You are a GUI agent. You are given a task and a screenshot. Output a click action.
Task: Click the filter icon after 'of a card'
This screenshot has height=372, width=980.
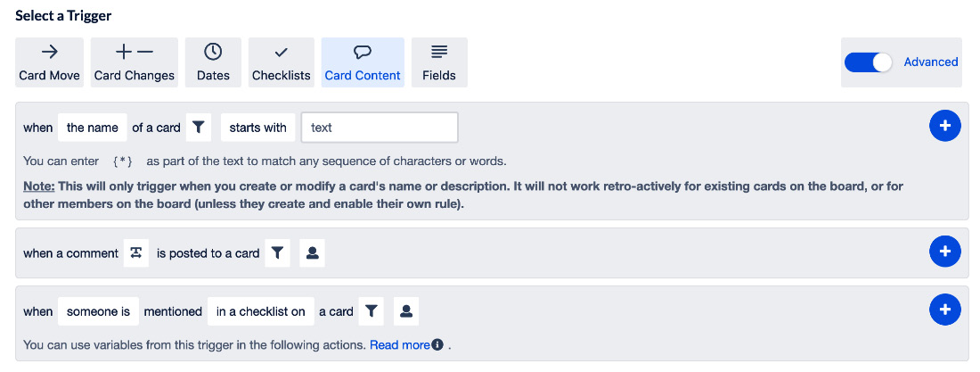click(198, 128)
